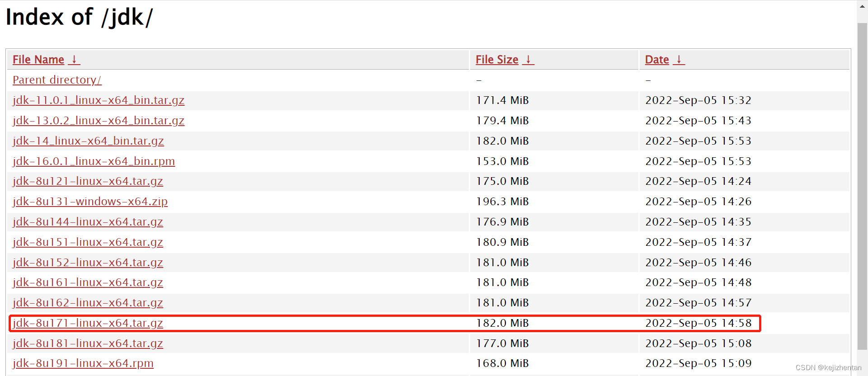Download jdk-16.0.1_linux-x64_bin.rpm
The height and width of the screenshot is (376, 868).
coord(94,161)
